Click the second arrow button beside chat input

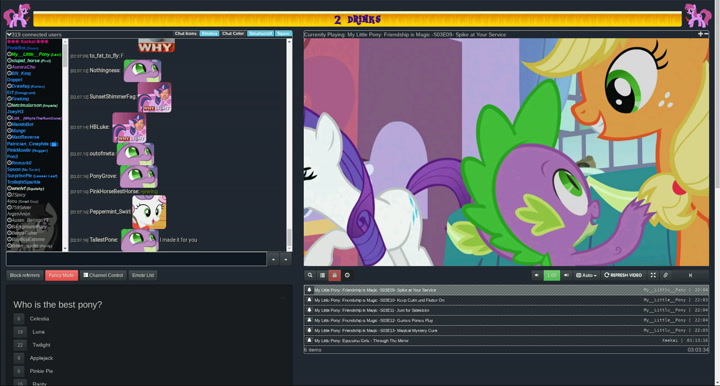pos(286,259)
